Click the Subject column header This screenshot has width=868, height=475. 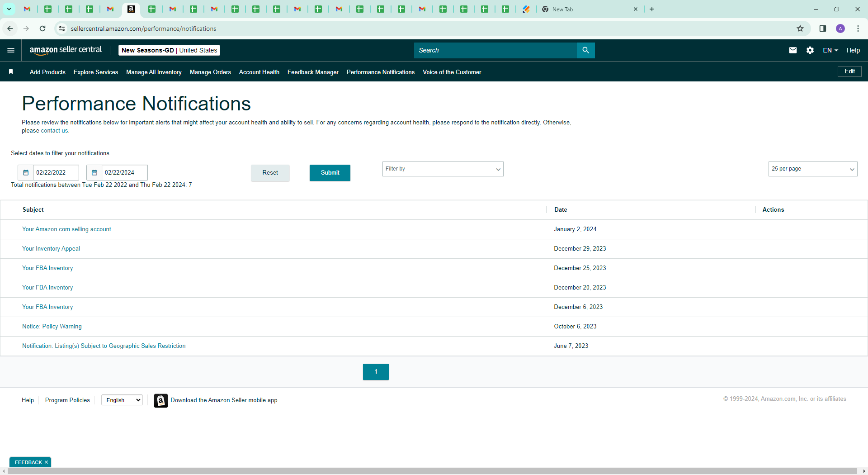33,210
